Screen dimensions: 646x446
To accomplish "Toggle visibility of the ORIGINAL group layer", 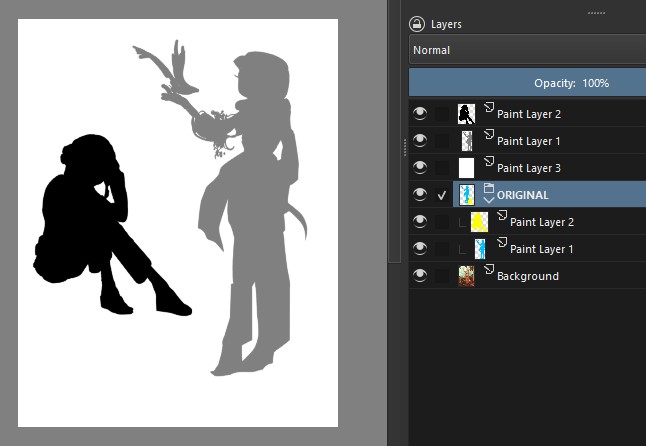I will pos(419,195).
